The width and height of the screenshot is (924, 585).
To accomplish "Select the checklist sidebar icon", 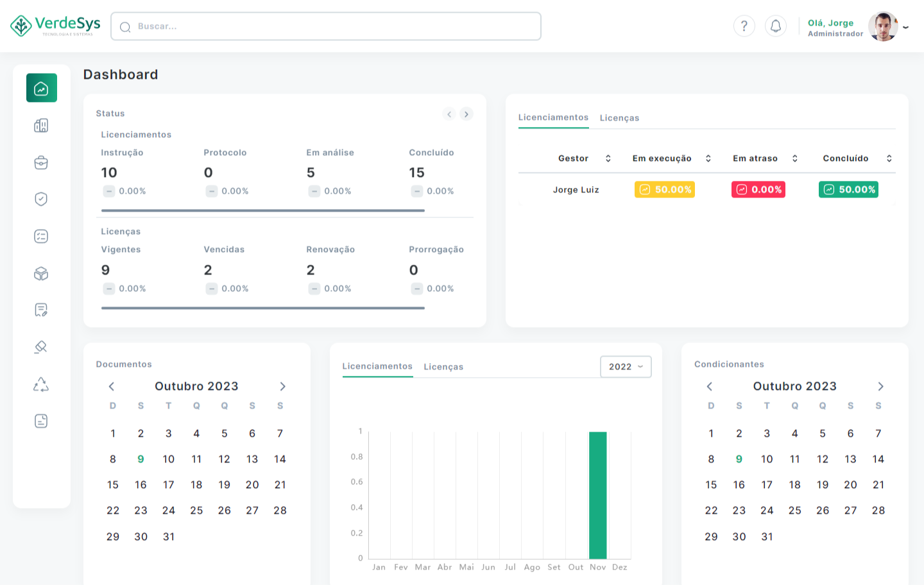I will (41, 236).
